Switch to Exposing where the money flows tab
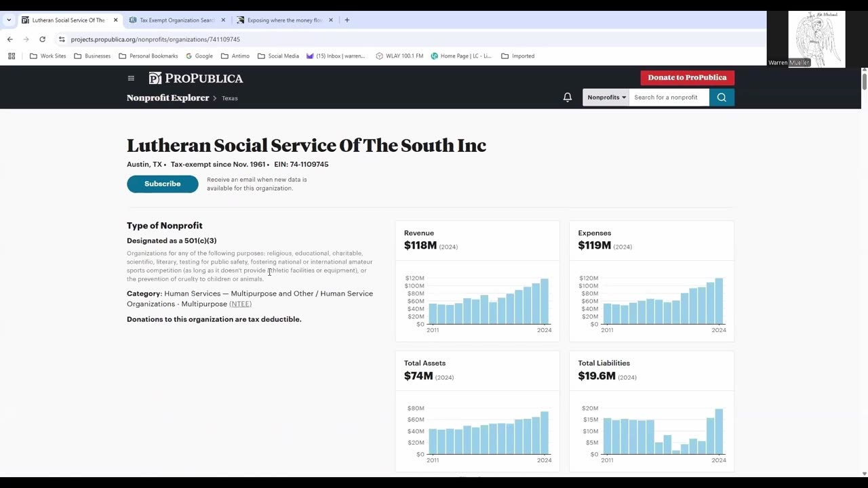868x488 pixels. click(285, 20)
